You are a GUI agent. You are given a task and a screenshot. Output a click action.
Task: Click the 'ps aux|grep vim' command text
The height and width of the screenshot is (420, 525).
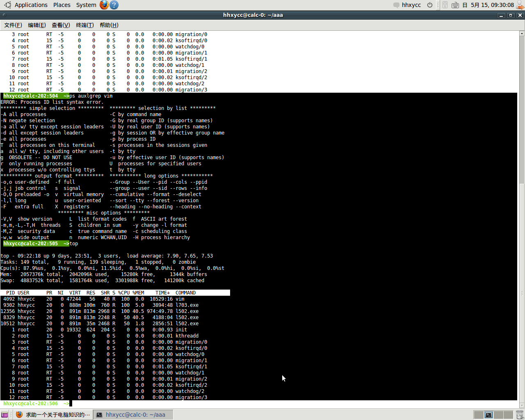click(91, 96)
